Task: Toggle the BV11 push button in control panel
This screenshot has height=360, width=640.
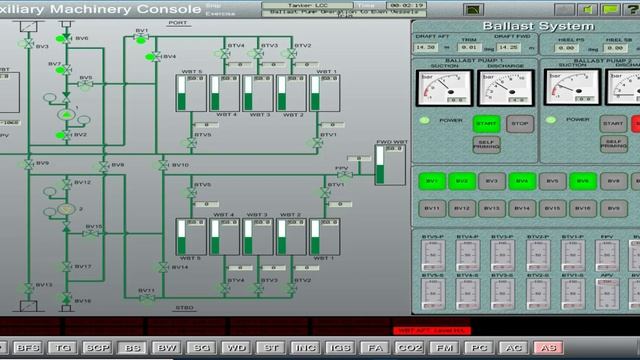Action: click(432, 208)
